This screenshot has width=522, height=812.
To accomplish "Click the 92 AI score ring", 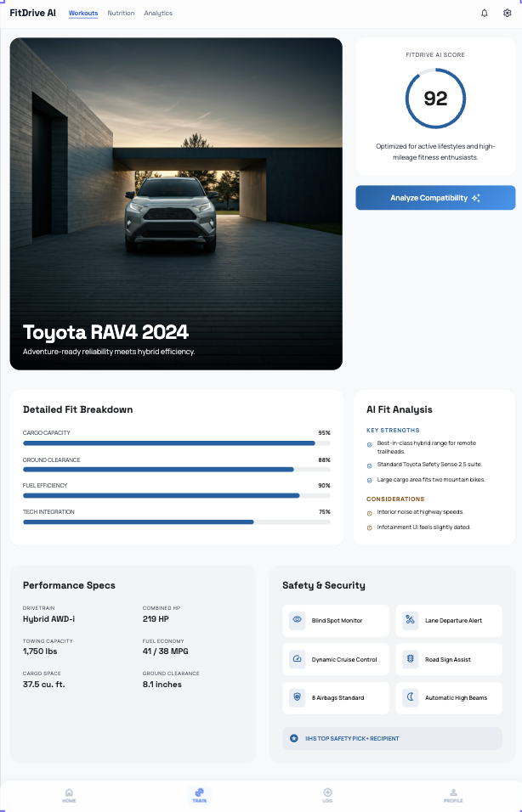I will (435, 99).
